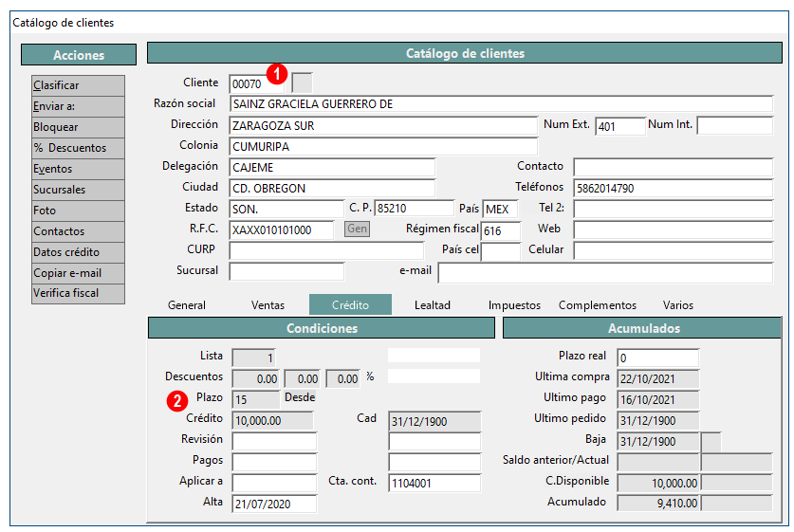The width and height of the screenshot is (794, 532).
Task: Click the Régimen fiscal field
Action: 500,230
